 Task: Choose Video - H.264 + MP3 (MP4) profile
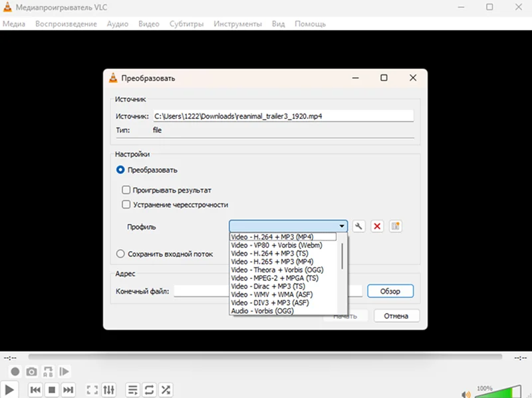[283, 237]
